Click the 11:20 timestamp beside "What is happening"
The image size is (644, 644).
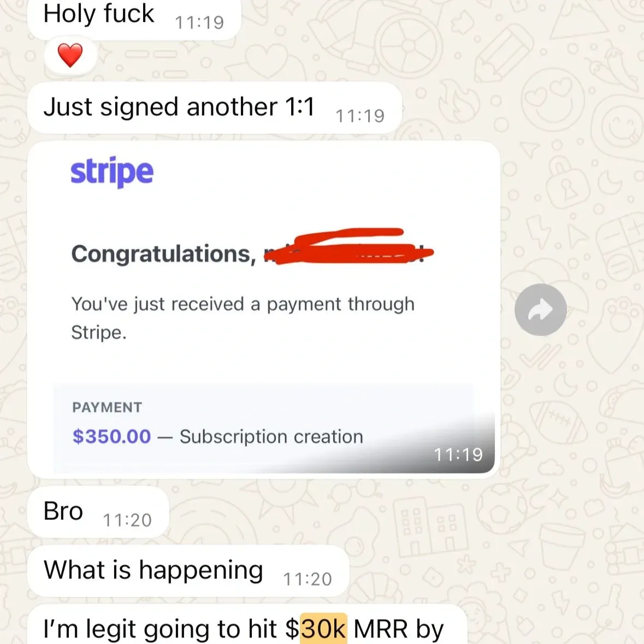(x=307, y=579)
